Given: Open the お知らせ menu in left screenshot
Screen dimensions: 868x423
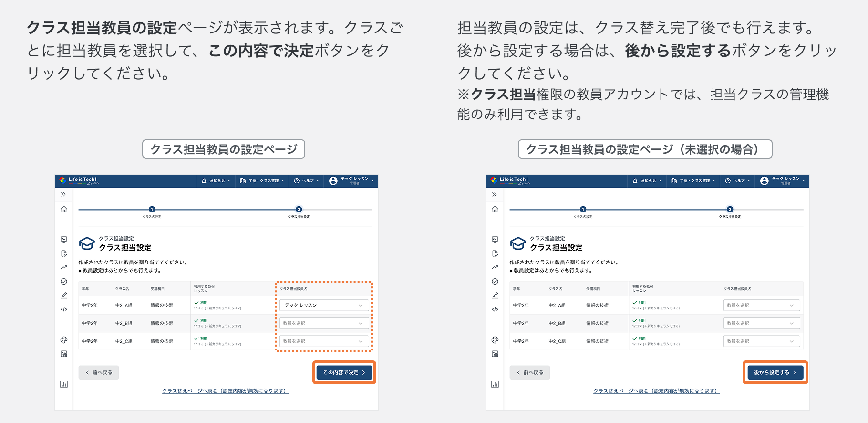Looking at the screenshot, I should coord(216,181).
